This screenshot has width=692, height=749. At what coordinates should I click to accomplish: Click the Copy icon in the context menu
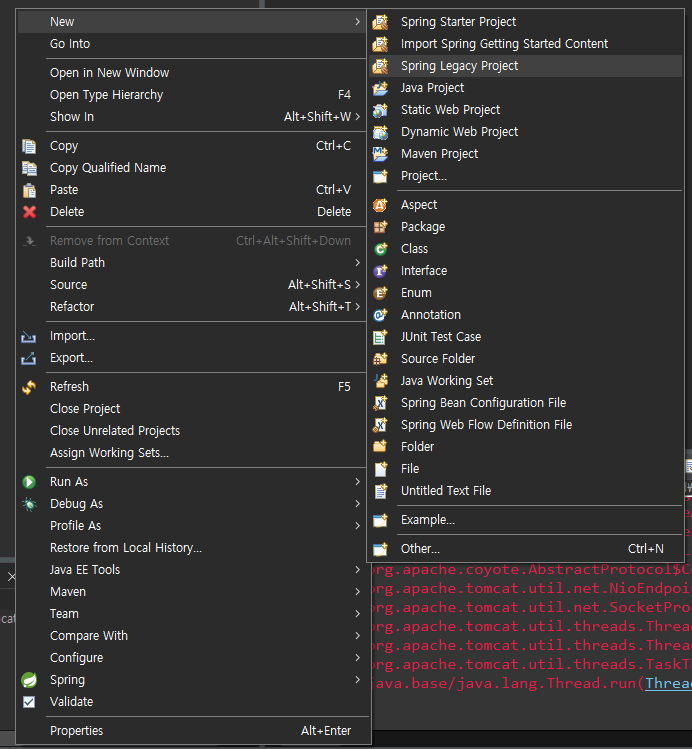point(29,146)
